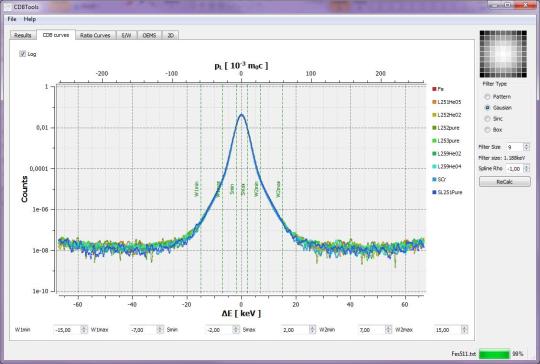Image resolution: width=540 pixels, height=364 pixels.
Task: Adjust the Smax spinner arrows
Action: (312, 330)
